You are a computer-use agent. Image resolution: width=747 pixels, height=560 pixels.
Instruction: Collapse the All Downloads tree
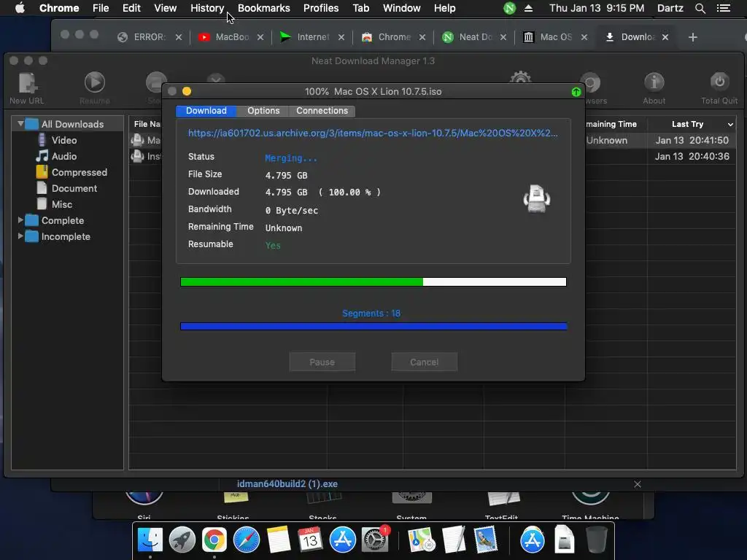tap(20, 124)
